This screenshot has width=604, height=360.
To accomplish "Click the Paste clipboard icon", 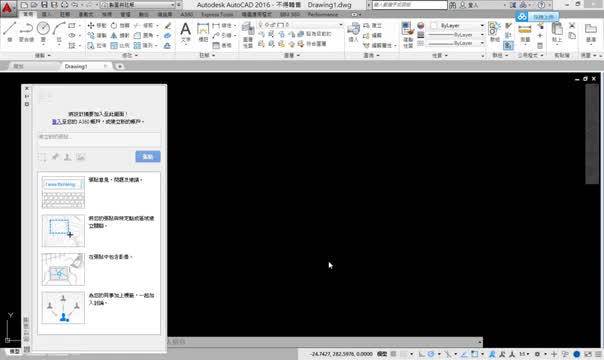I will 557,29.
